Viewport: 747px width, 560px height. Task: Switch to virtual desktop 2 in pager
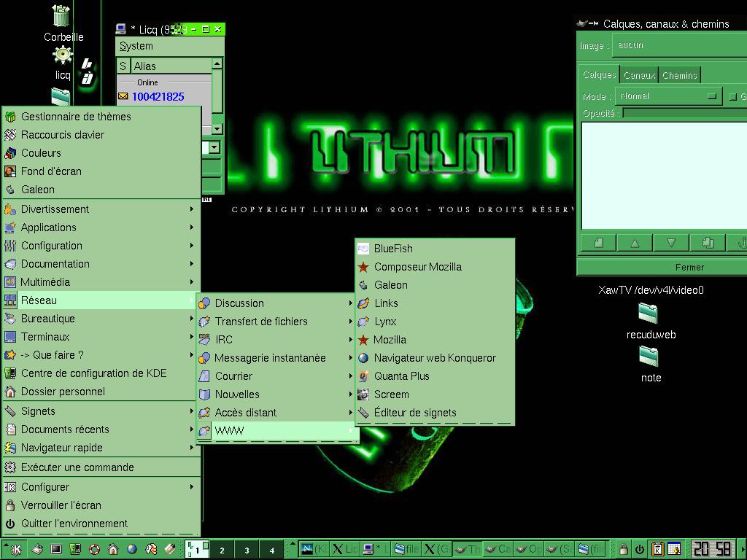[x=222, y=550]
